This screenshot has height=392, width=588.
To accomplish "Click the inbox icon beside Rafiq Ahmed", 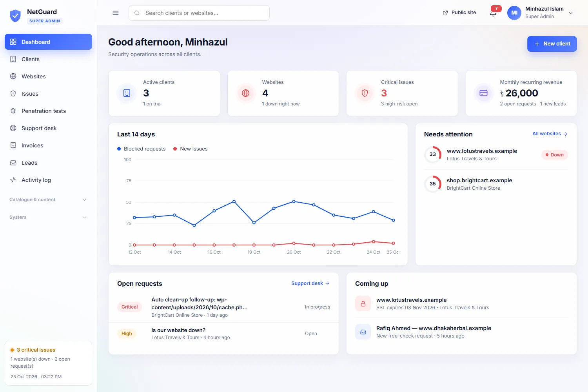I will [363, 332].
